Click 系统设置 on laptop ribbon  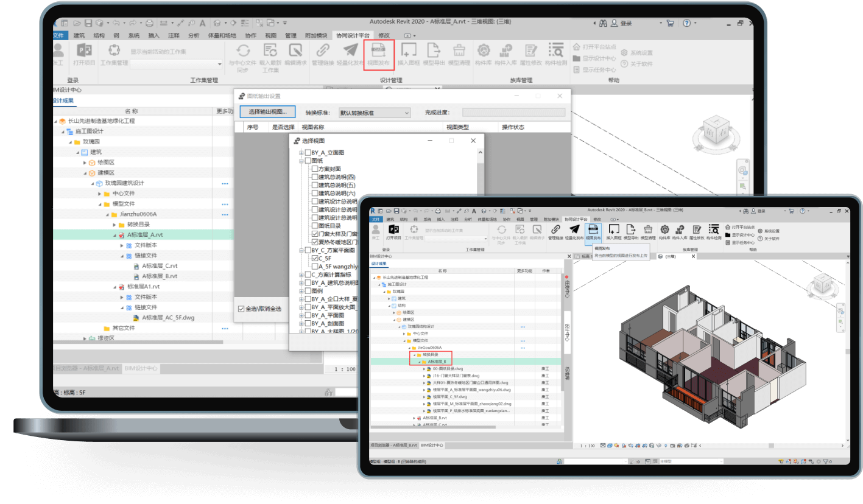coord(636,53)
